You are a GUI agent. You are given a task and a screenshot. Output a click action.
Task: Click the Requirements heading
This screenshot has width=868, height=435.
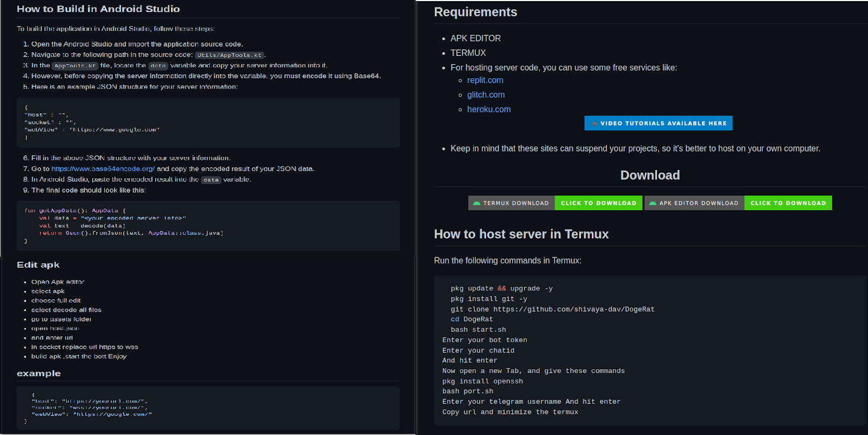pyautogui.click(x=475, y=12)
